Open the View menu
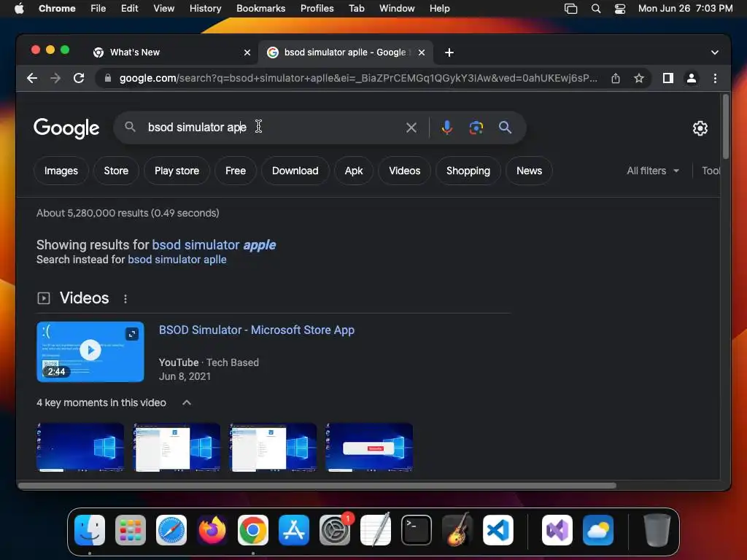Image resolution: width=747 pixels, height=560 pixels. coord(163,9)
